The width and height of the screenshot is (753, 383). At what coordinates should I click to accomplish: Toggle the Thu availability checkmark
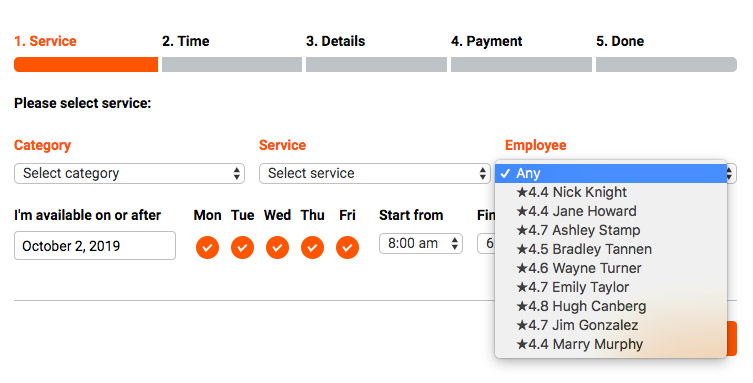point(312,248)
